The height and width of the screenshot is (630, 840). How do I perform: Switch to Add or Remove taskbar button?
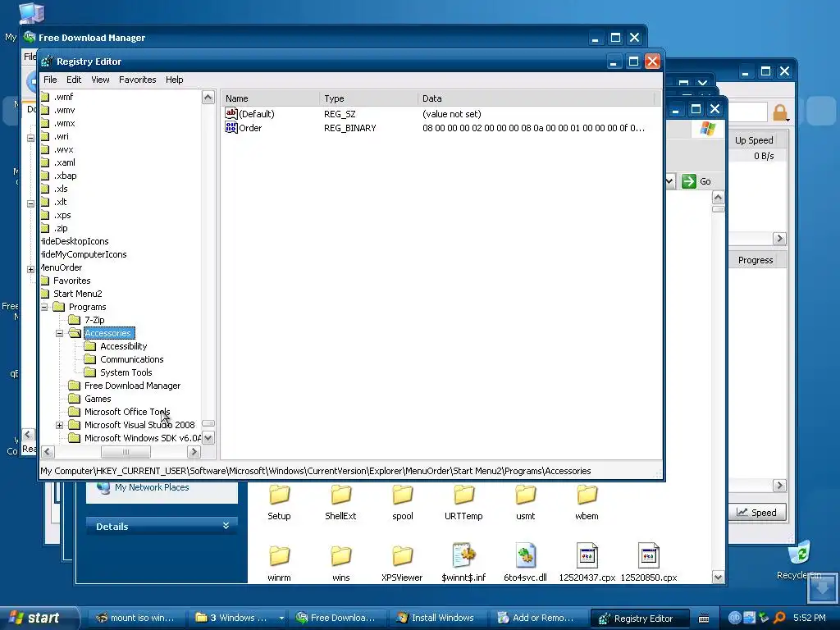click(x=536, y=618)
